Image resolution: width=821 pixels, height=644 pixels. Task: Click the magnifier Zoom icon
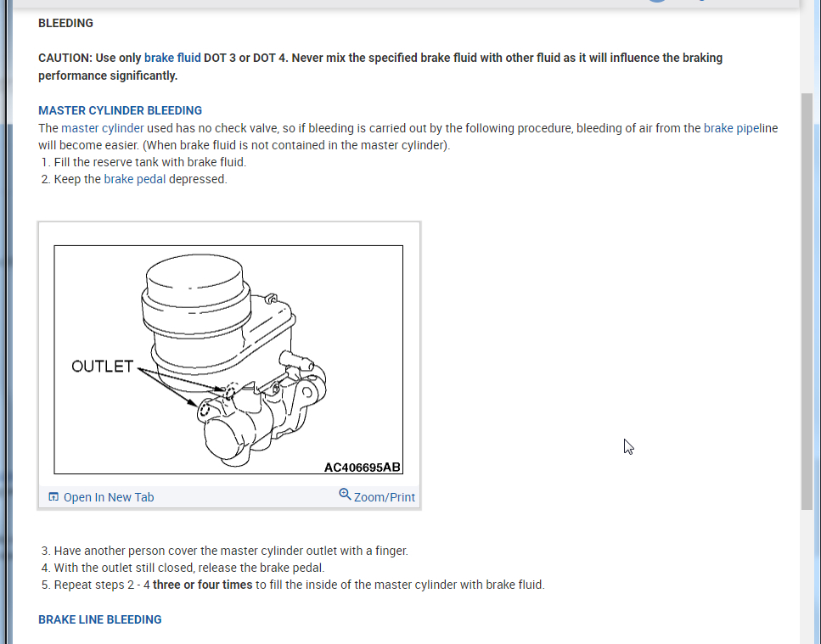point(345,495)
